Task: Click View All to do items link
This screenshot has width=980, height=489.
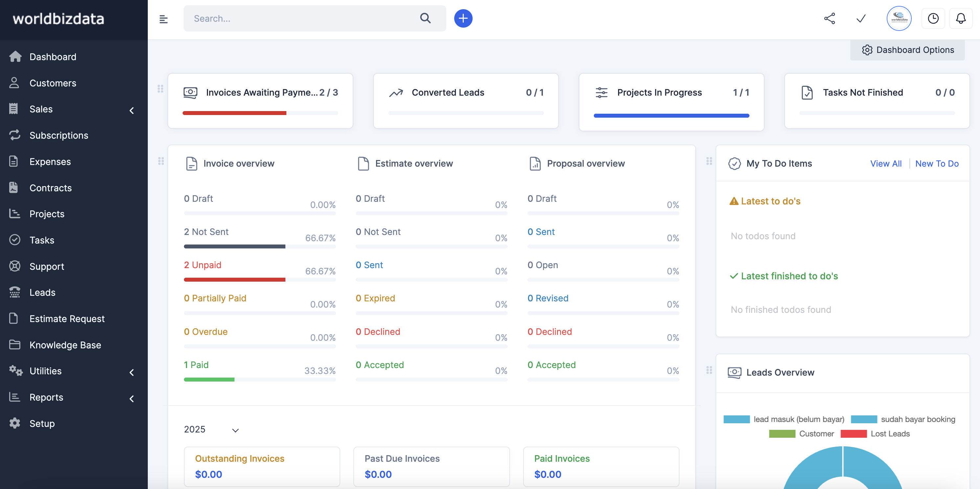Action: coord(886,164)
